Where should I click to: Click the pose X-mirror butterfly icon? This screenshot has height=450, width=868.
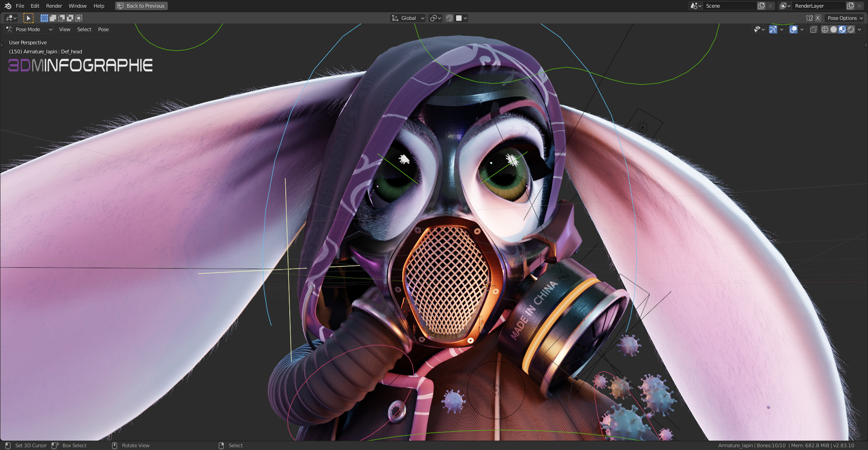(809, 18)
